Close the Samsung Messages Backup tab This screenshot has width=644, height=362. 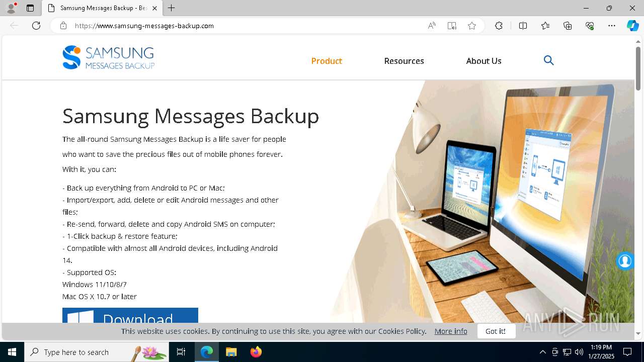[x=154, y=8]
